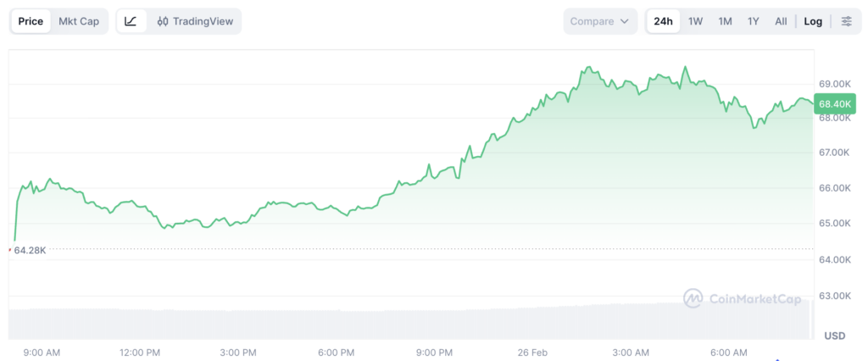
Task: Switch to the Price tab
Action: click(x=31, y=21)
